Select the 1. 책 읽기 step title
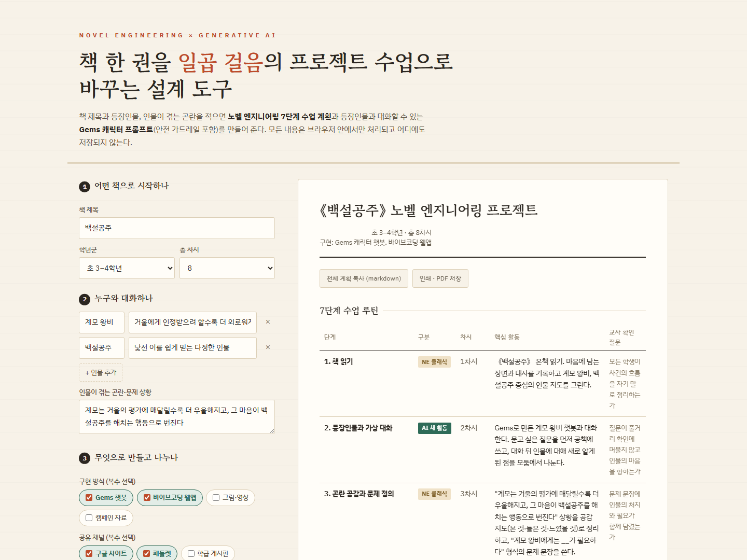Screen dimensions: 747x560 [x=338, y=362]
